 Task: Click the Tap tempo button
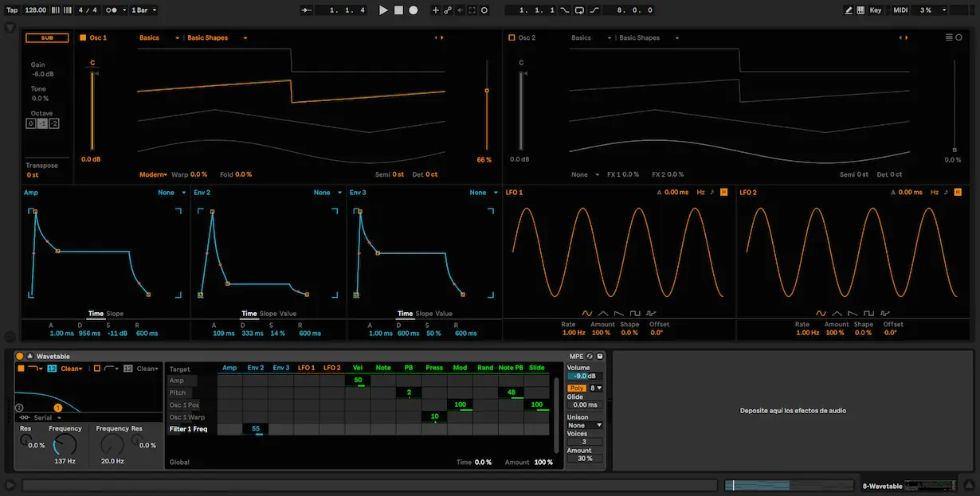click(x=12, y=10)
